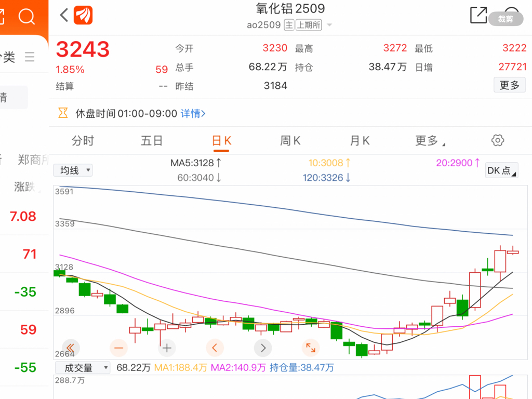The height and width of the screenshot is (399, 532).
Task: Switch to 周K tab
Action: point(290,140)
